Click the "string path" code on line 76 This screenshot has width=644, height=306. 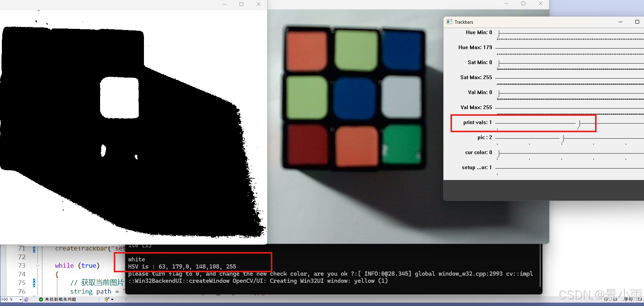tap(91, 291)
